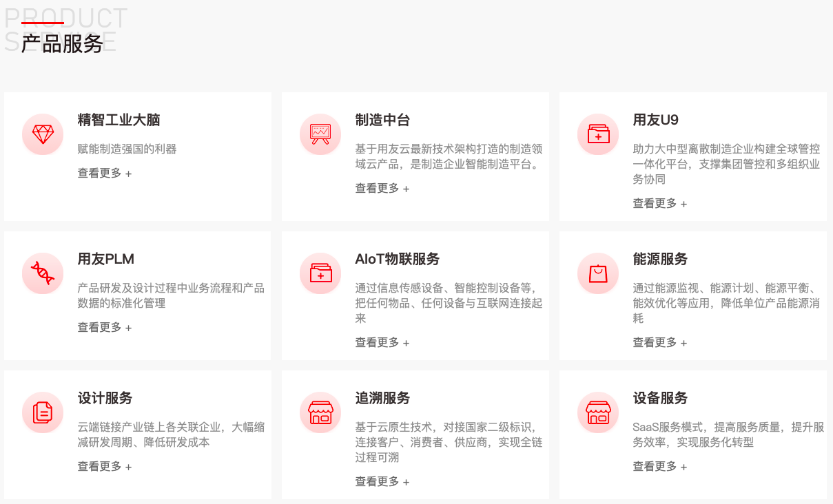Click the storefront icon for 设备服务
Image resolution: width=833 pixels, height=504 pixels.
point(598,412)
